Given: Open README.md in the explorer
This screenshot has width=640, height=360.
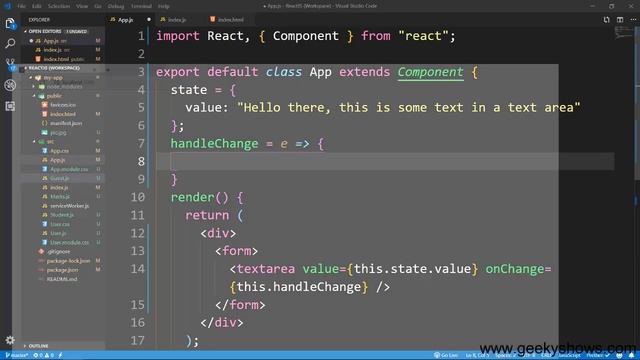Looking at the screenshot, I should point(62,279).
